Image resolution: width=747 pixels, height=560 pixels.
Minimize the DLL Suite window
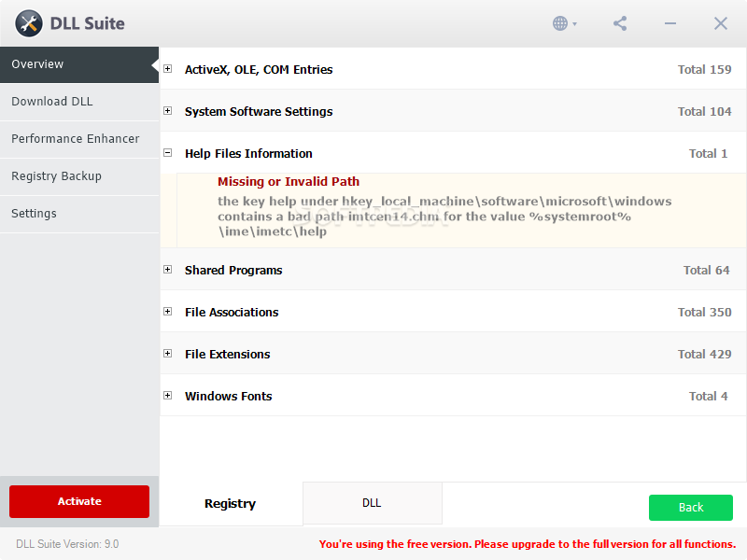click(x=670, y=23)
